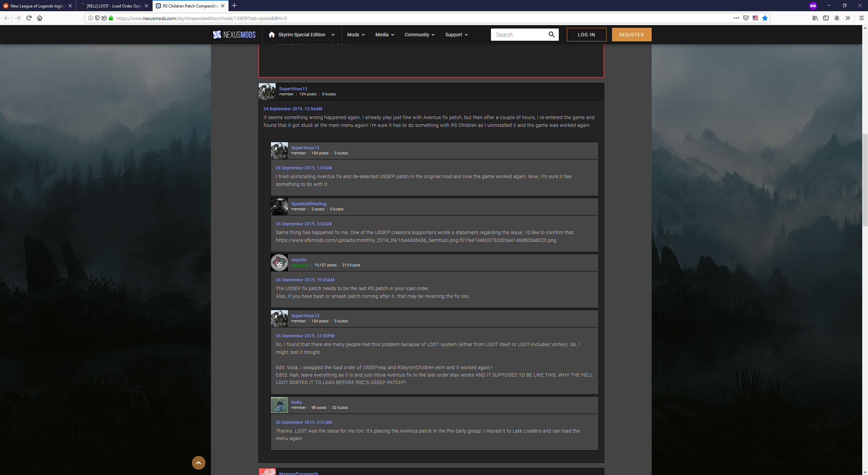
Task: Click 25 September 2019, 3:31AM timestamp
Action: (303, 422)
